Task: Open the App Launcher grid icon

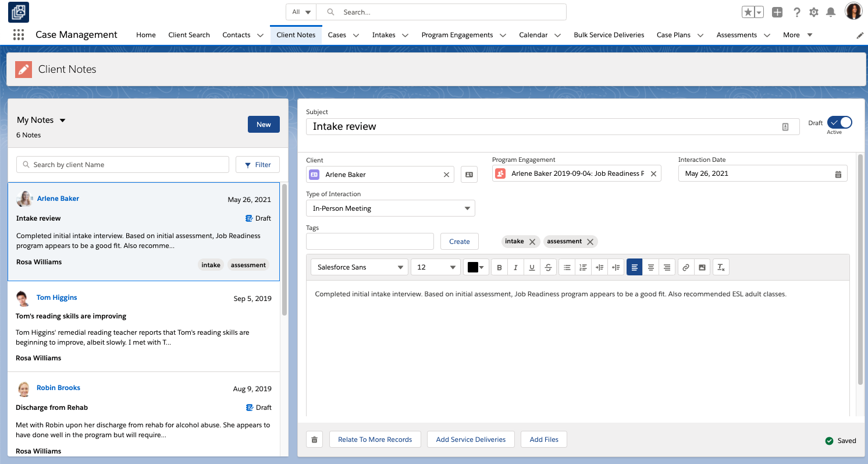Action: tap(19, 35)
